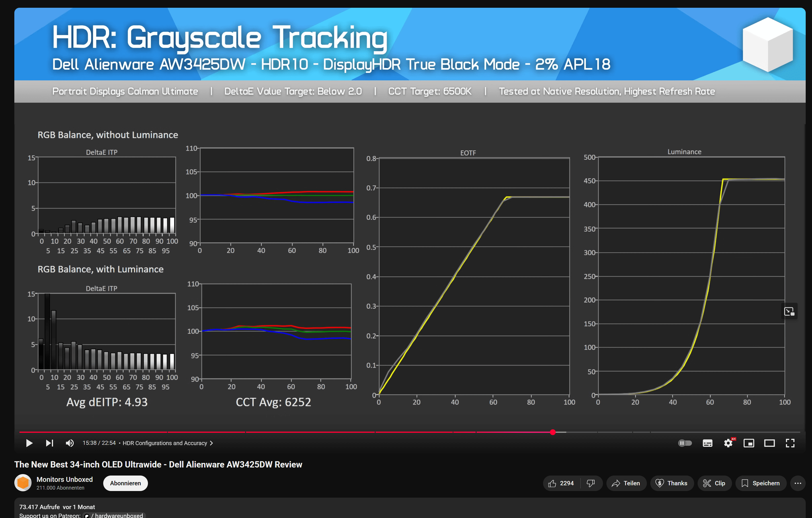Open the Monitors Unboxed channel avatar
Screen dimensions: 812x518
[x=23, y=483]
